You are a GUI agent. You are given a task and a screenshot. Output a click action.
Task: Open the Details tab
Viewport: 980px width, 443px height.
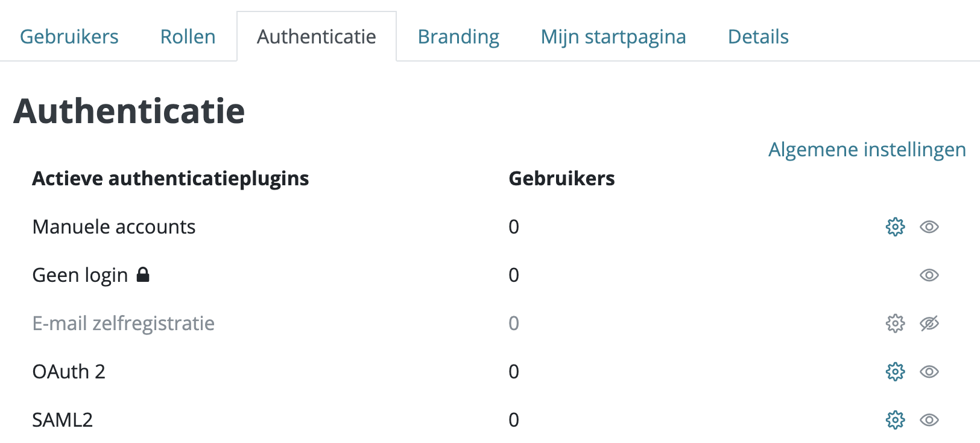(758, 37)
